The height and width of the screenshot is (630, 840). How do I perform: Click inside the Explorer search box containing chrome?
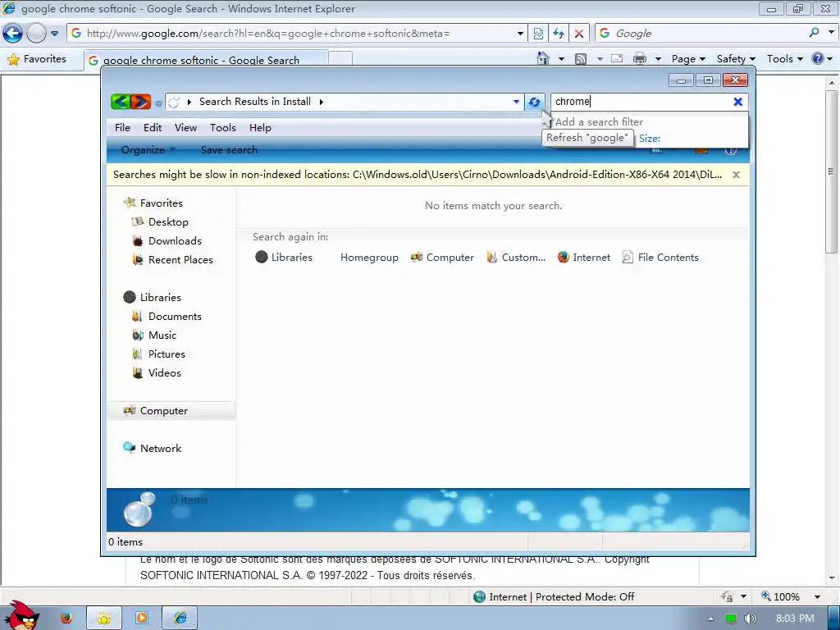[641, 102]
